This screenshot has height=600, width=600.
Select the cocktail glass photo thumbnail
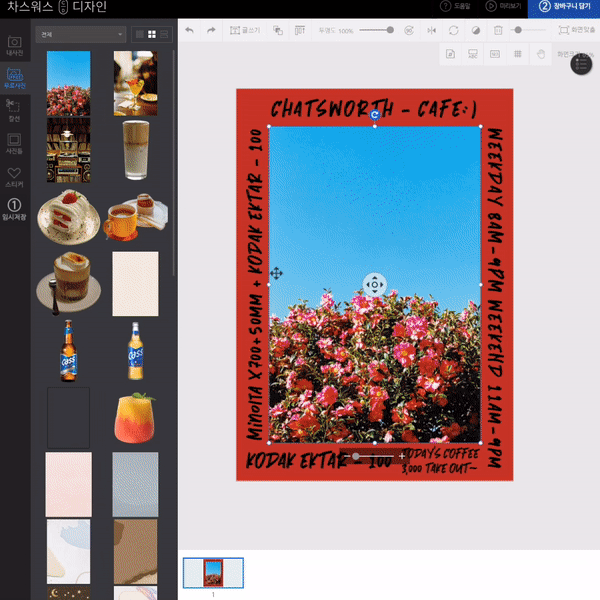(x=135, y=83)
